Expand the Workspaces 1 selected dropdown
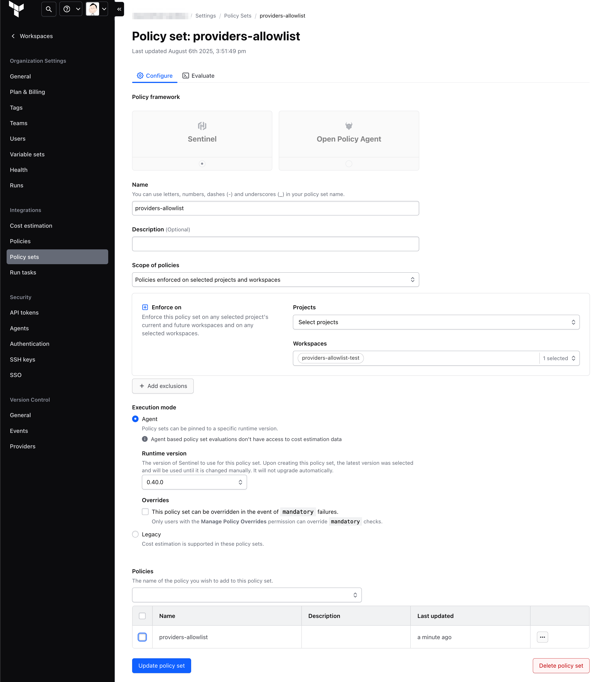The height and width of the screenshot is (682, 616). 559,358
